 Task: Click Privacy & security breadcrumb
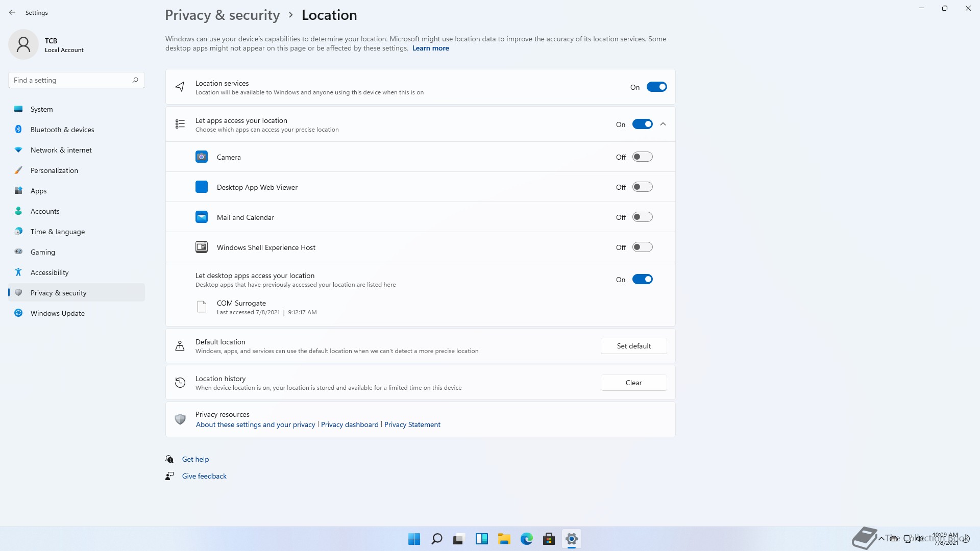pyautogui.click(x=222, y=15)
